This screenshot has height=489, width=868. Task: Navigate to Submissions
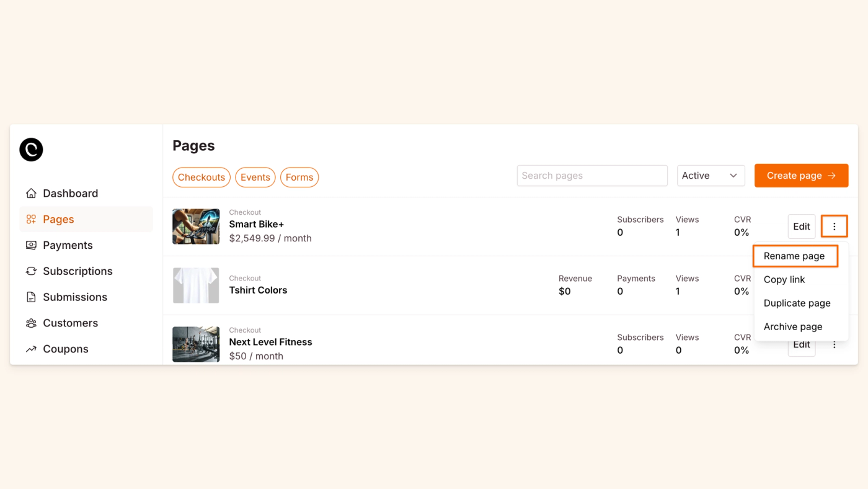(86, 297)
